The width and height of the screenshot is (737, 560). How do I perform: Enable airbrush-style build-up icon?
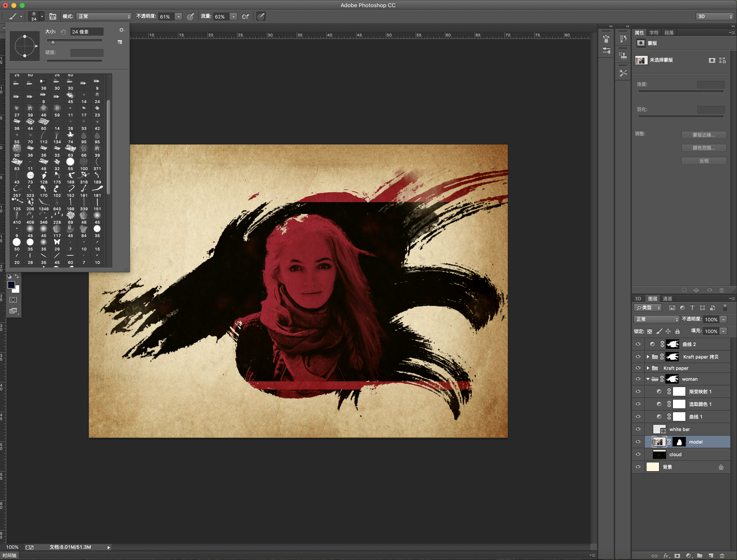(246, 16)
